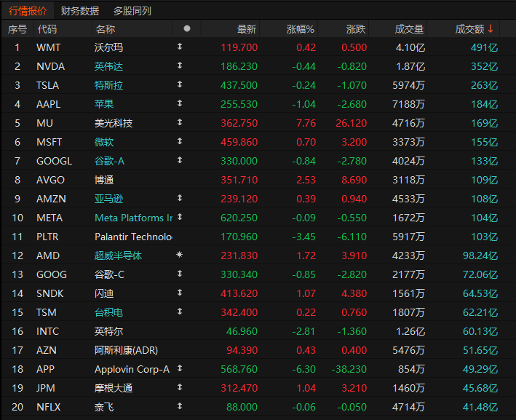Image resolution: width=516 pixels, height=420 pixels.
Task: Click turnover value 98.24亿
Action: click(480, 255)
